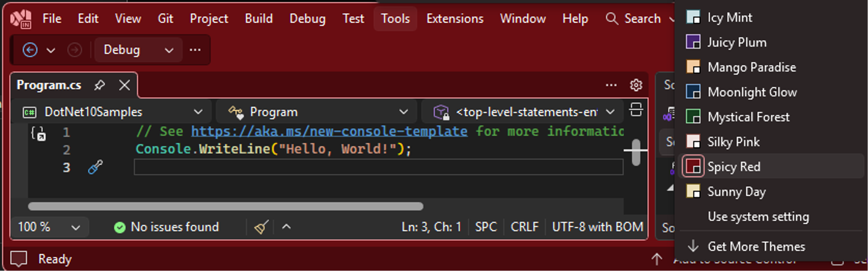
Task: Switch focus to the Program.cs tab
Action: coord(49,85)
